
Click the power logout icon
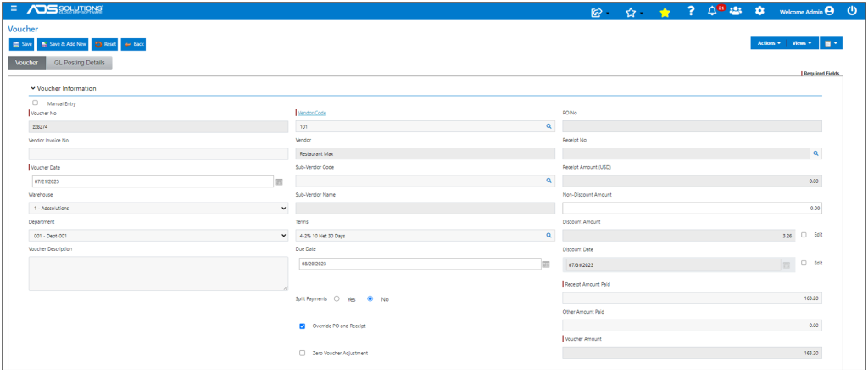(x=852, y=10)
